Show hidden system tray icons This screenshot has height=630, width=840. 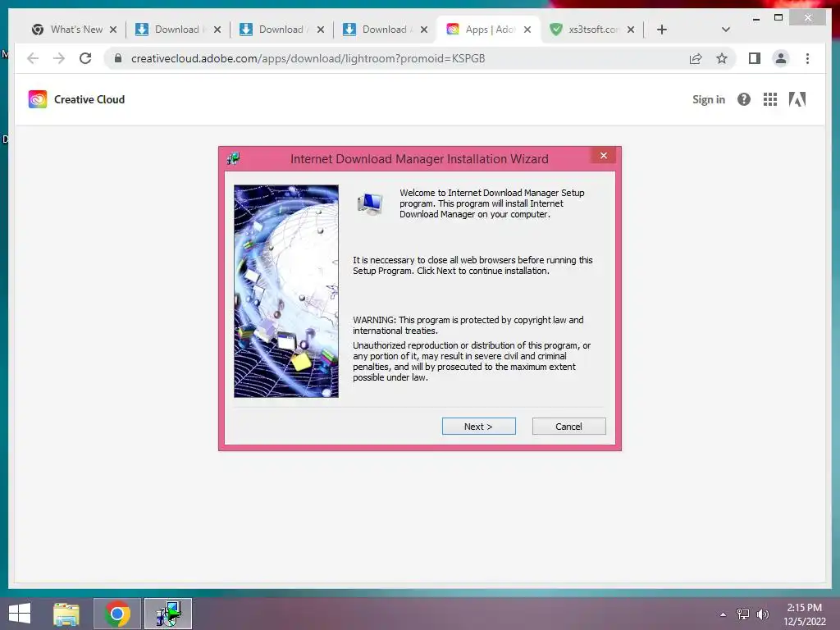724,614
